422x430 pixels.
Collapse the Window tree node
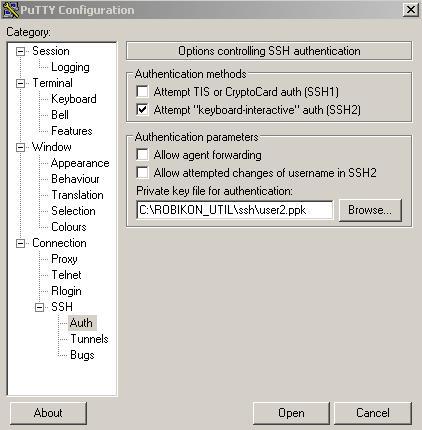[20, 147]
